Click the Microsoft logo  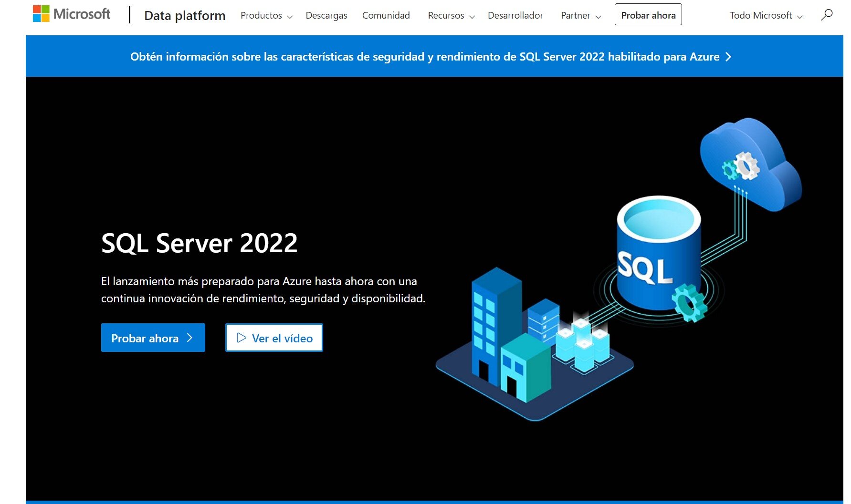pyautogui.click(x=72, y=14)
